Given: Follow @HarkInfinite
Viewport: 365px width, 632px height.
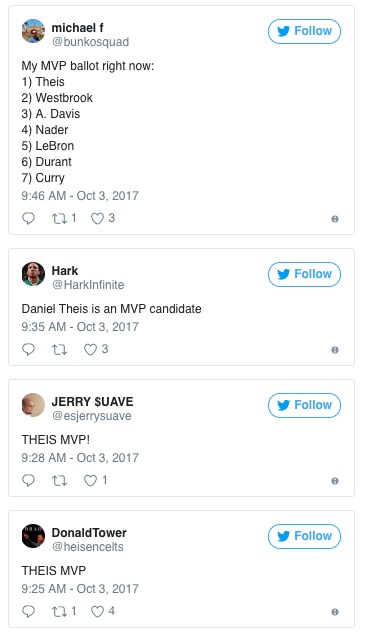Looking at the screenshot, I should tap(305, 274).
